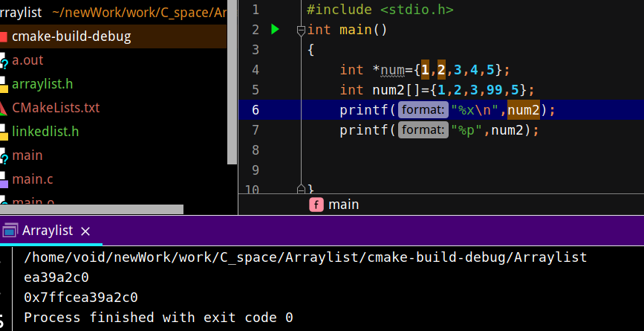This screenshot has width=644, height=331.
Task: Click console output ea39a2c0
Action: click(x=56, y=277)
